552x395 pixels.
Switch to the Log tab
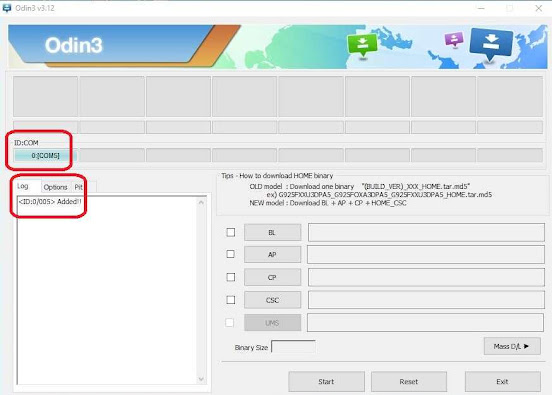[23, 186]
